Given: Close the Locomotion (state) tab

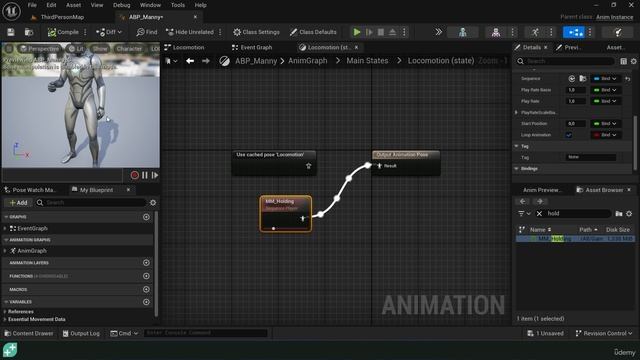Looking at the screenshot, I should (x=356, y=47).
